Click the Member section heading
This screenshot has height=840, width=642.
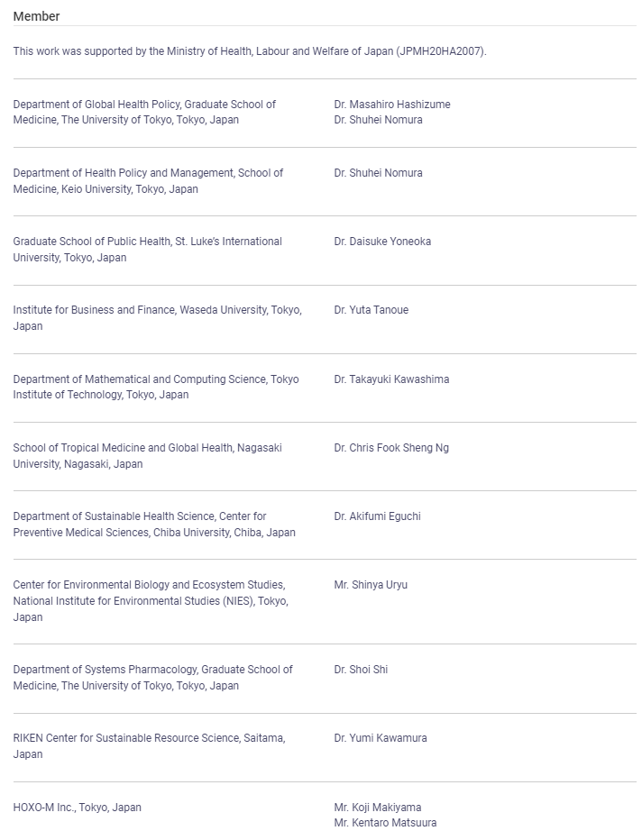36,16
